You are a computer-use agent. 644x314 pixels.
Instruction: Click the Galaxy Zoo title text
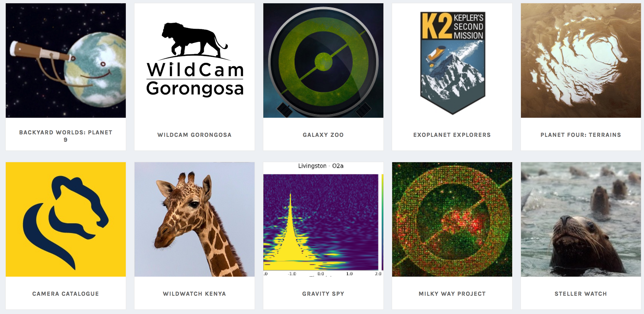(x=323, y=135)
